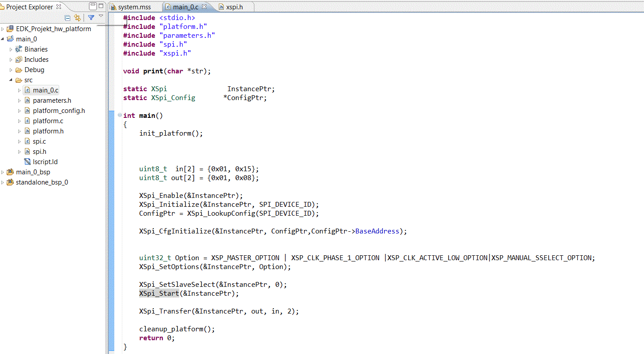Click cleanup_platform() line in editor
Screen dimensions: 644x354
pyautogui.click(x=177, y=329)
